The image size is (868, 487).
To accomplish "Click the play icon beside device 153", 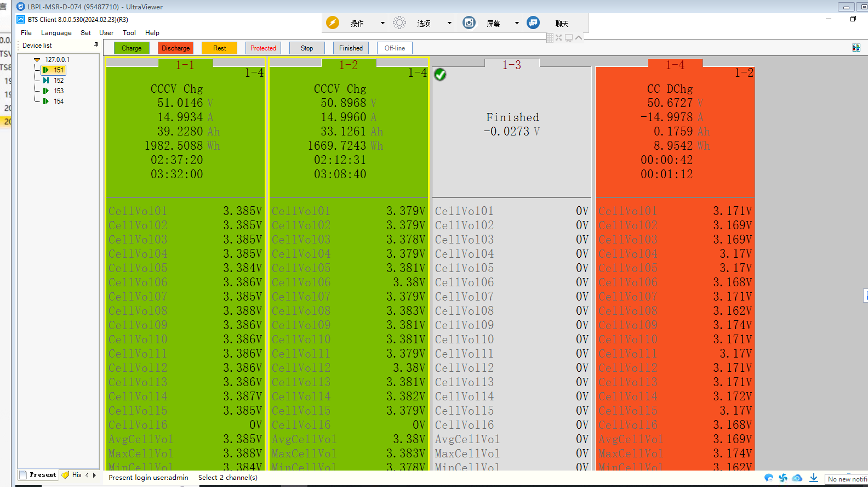I will (46, 90).
